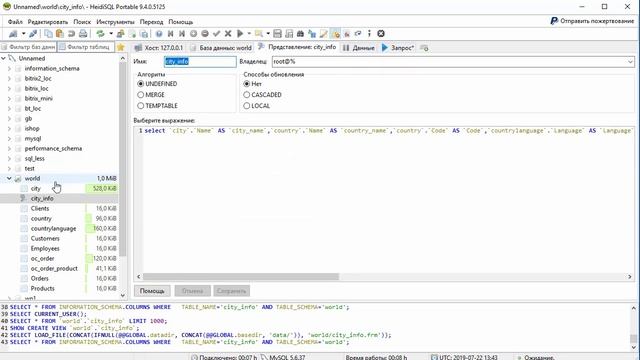Click the Paste clipboard icon in toolbar
This screenshot has height=360, width=640.
point(60,33)
